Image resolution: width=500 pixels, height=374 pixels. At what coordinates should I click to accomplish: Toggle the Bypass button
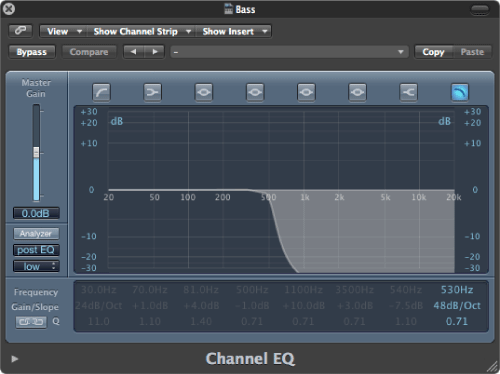click(x=32, y=52)
